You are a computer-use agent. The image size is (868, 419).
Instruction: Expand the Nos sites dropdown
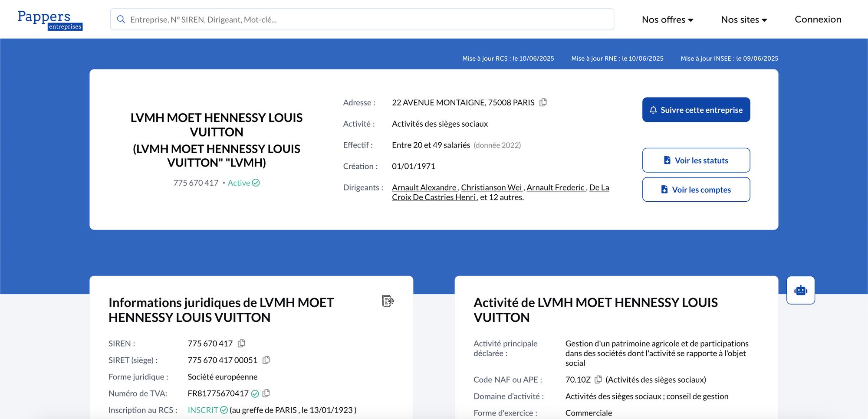[744, 20]
